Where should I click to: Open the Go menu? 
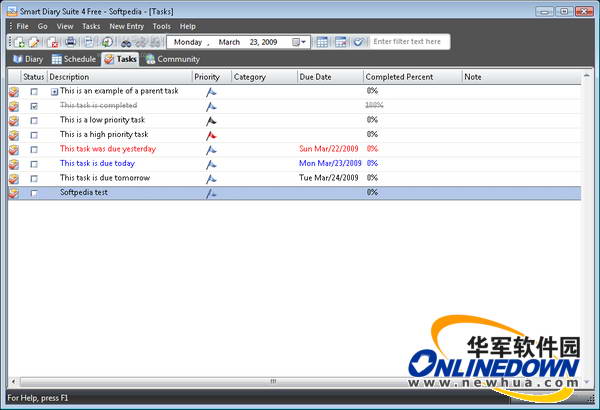(42, 26)
